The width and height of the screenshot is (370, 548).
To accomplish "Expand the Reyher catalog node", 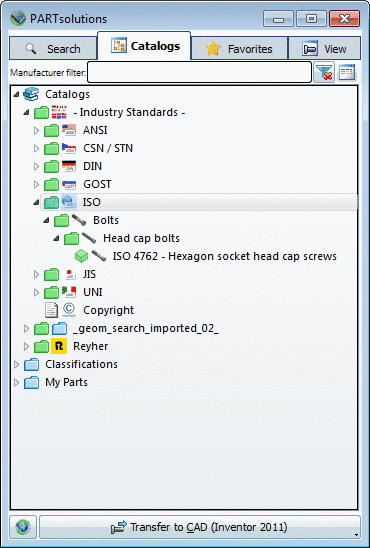I will coord(26,346).
